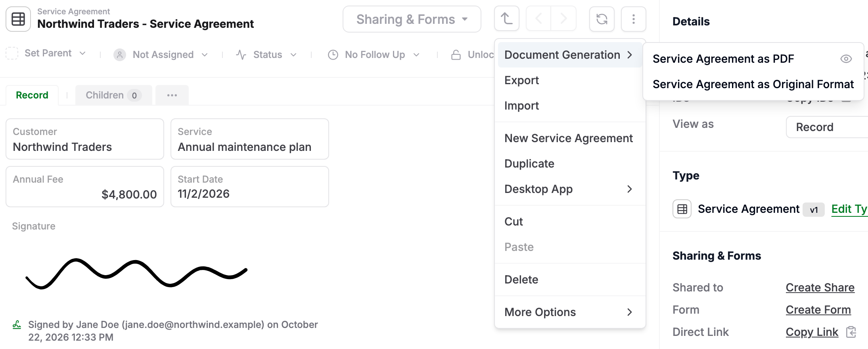Click the refresh icon in toolbar

(x=602, y=19)
